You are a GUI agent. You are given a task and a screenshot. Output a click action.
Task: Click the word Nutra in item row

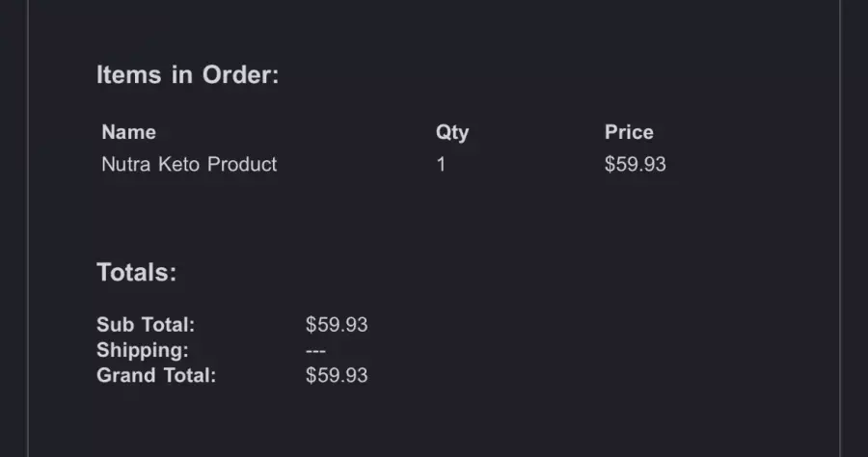pyautogui.click(x=126, y=164)
